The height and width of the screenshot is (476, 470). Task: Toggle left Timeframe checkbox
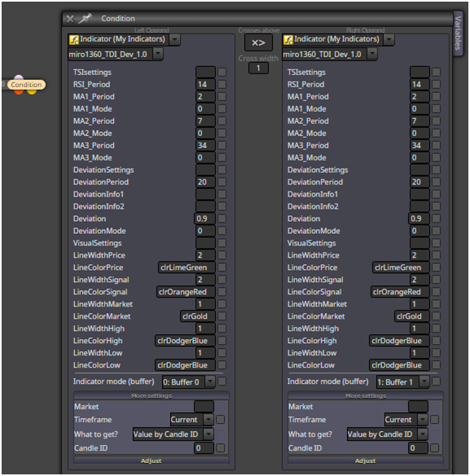220,420
